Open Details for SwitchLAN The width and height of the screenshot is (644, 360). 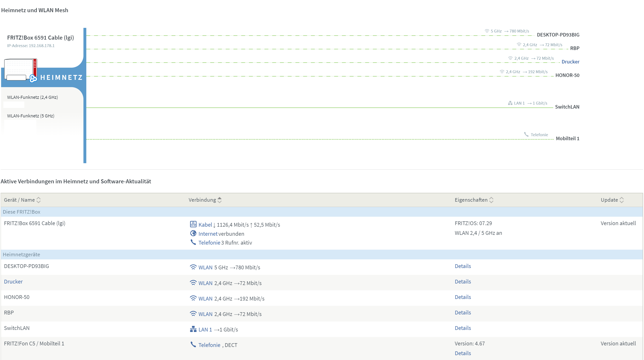click(x=463, y=328)
